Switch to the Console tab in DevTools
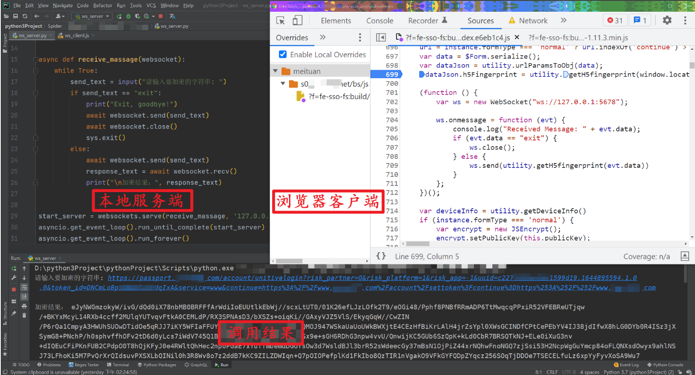This screenshot has height=375, width=695. pyautogui.click(x=379, y=21)
